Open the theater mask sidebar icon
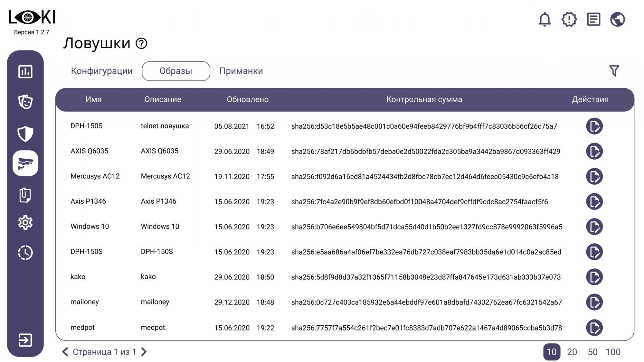This screenshot has height=362, width=644. coord(25,102)
